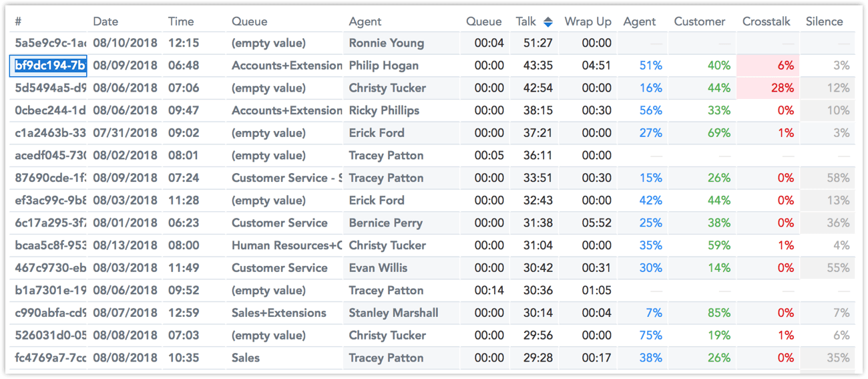Select the Human Resources queue cell

click(286, 245)
